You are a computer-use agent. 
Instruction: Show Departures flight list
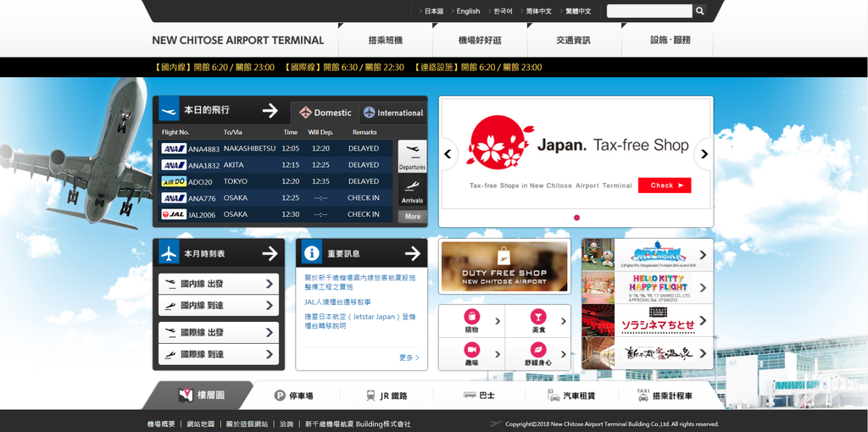pos(413,157)
